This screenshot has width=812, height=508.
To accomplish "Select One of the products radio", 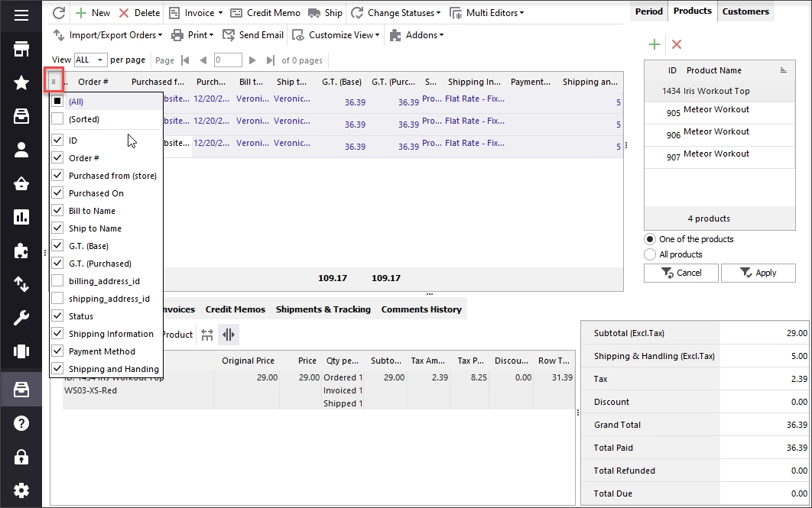I will tap(649, 239).
